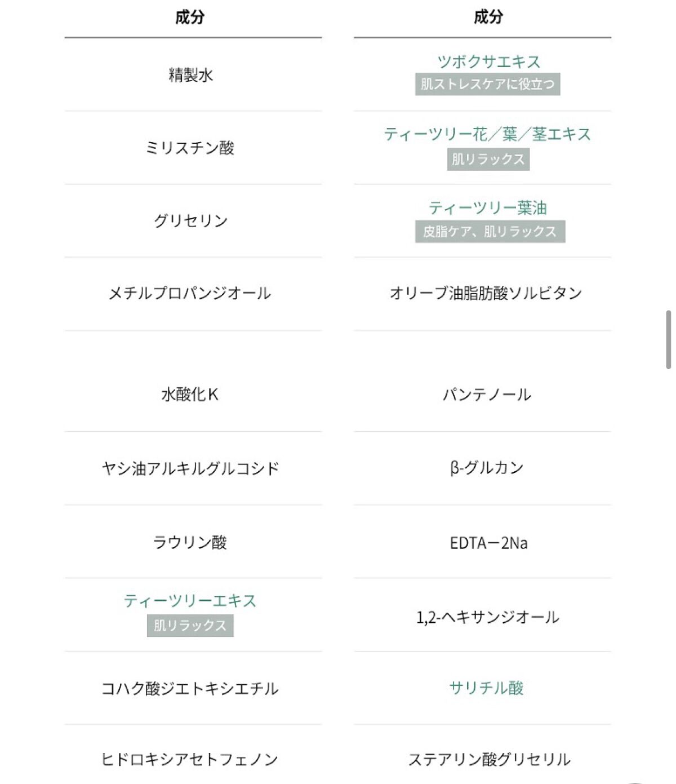676x784 pixels.
Task: Click 肌リラックス tag under ティーツリーエキス
Action: pos(190,626)
